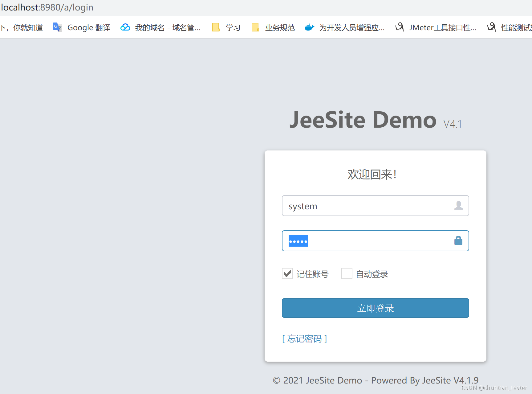Click the 自动登录 label text
The width and height of the screenshot is (532, 394).
372,274
